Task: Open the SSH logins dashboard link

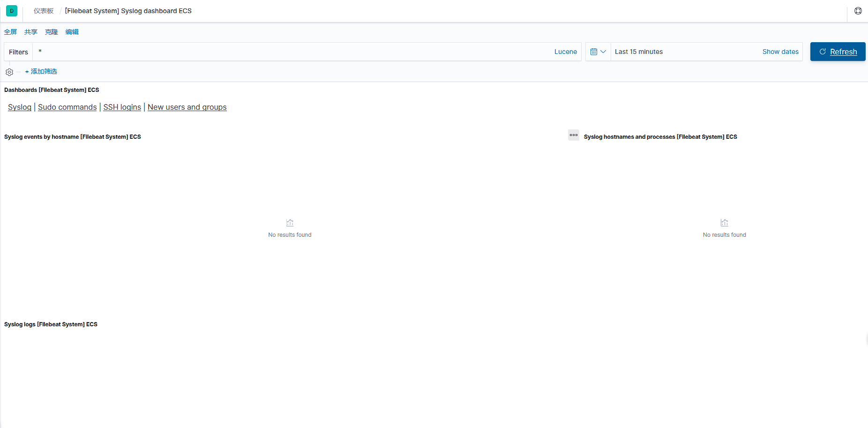Action: tap(122, 107)
